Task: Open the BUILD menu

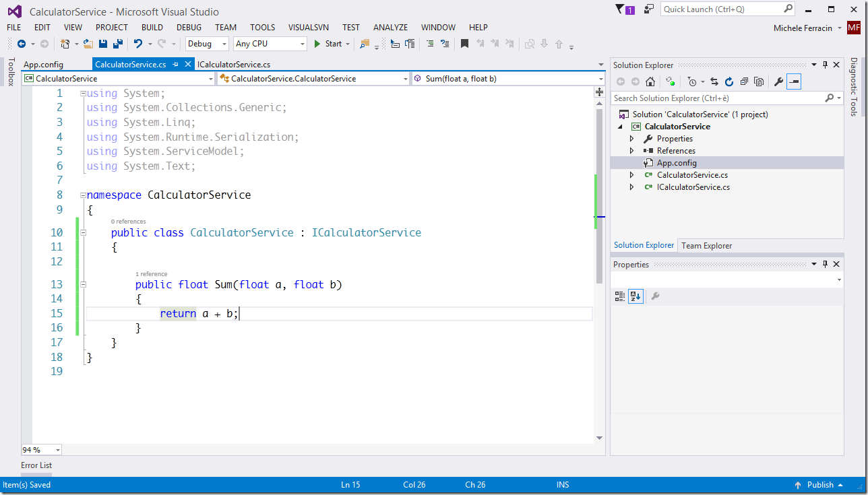Action: click(x=152, y=28)
